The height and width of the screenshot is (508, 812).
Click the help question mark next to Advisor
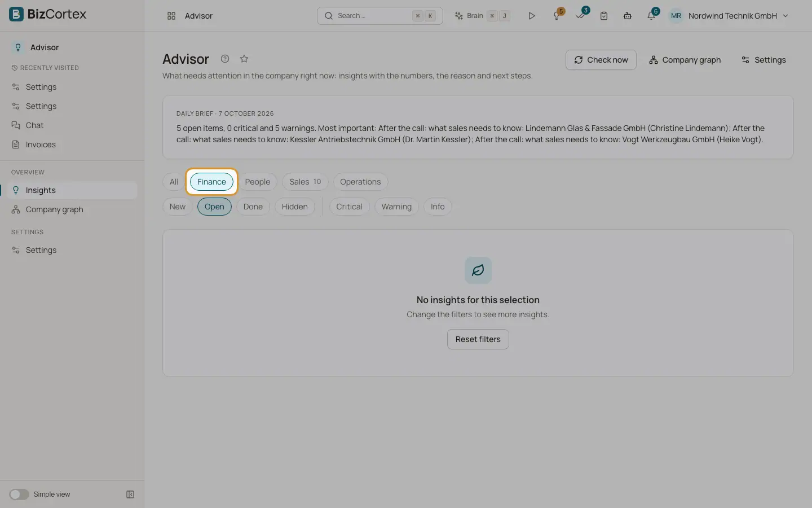225,59
